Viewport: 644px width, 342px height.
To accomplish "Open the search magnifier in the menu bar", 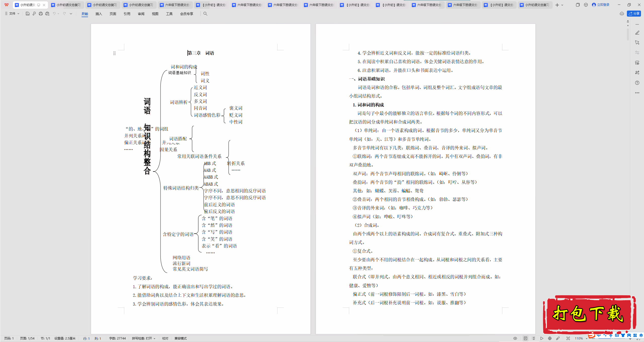I will (x=205, y=14).
